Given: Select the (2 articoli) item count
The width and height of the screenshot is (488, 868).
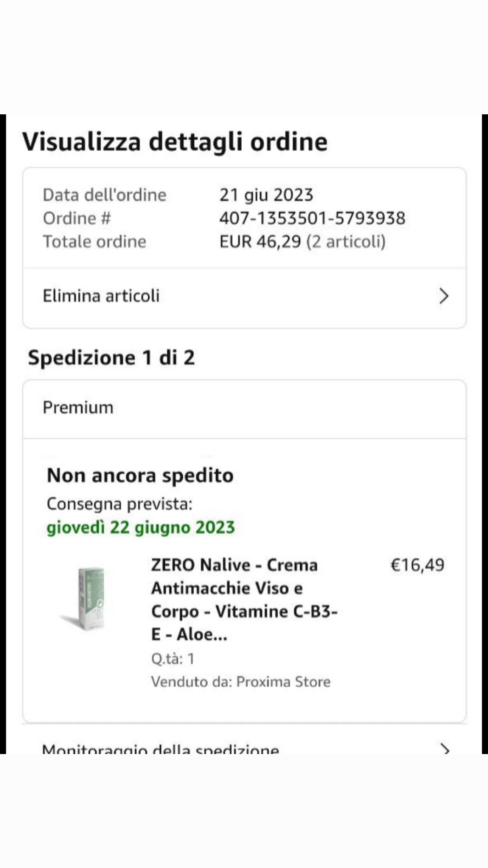Looking at the screenshot, I should [x=346, y=242].
